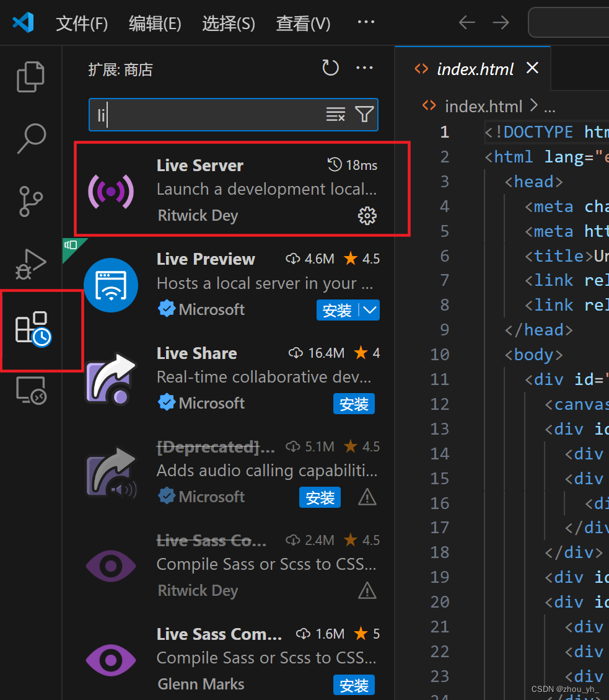Click the </head> tag on line 9
The width and height of the screenshot is (609, 700).
(x=538, y=330)
